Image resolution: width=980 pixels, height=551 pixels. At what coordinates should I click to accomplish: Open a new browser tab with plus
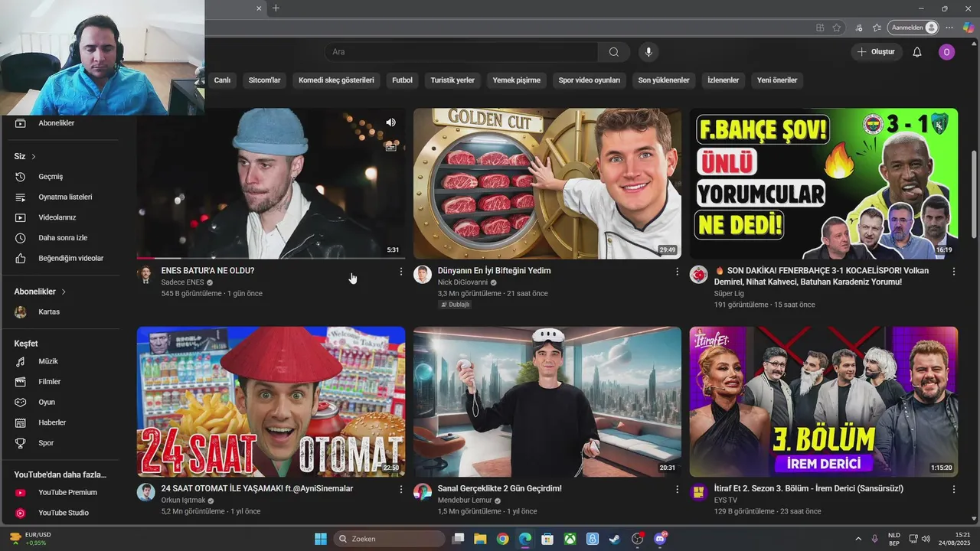[x=276, y=8]
